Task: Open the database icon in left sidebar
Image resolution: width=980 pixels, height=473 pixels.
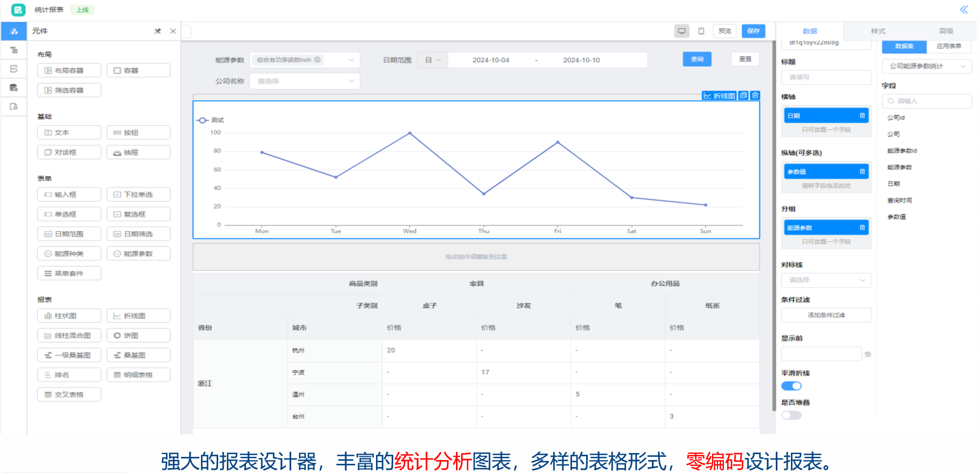Action: pos(14,87)
